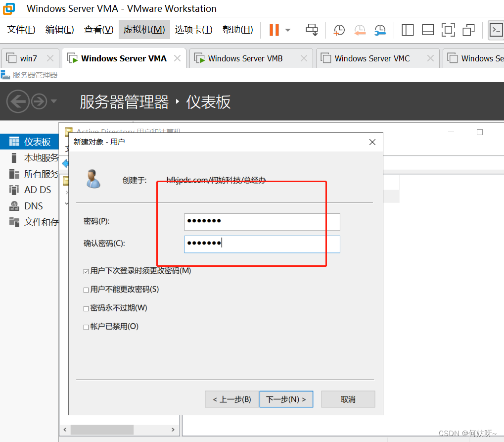
Task: Open the 选项卡(T) menu
Action: tap(193, 30)
